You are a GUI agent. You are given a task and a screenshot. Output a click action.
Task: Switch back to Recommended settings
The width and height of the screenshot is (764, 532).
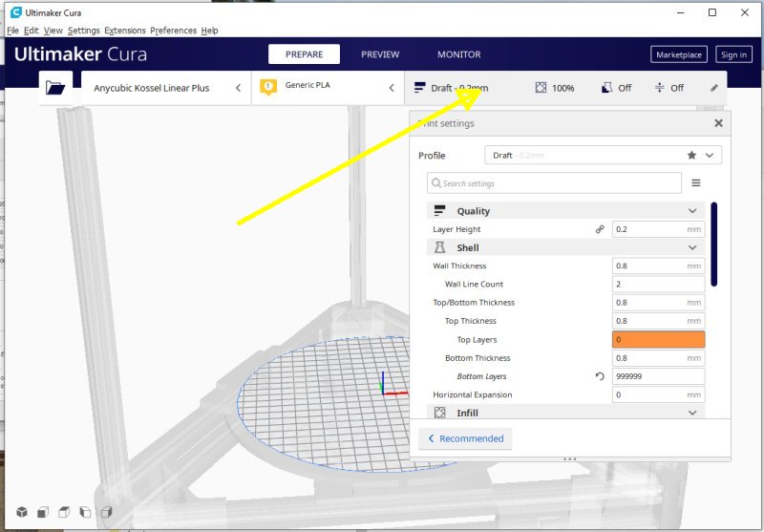(x=465, y=438)
